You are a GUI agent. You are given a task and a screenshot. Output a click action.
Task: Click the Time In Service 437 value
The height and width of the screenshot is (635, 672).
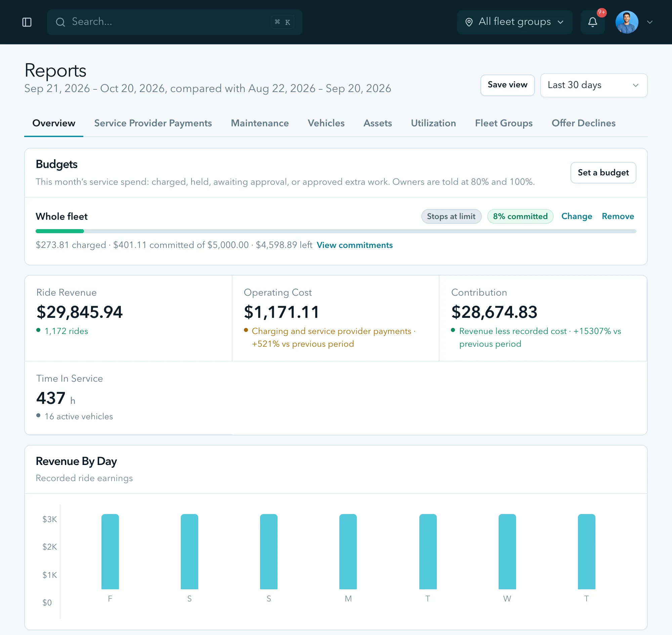pyautogui.click(x=51, y=398)
